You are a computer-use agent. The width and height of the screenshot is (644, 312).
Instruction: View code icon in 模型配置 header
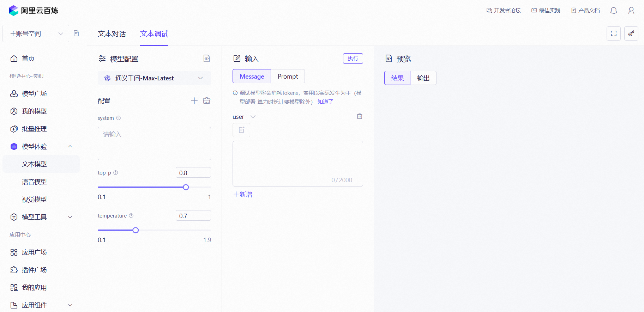(207, 59)
